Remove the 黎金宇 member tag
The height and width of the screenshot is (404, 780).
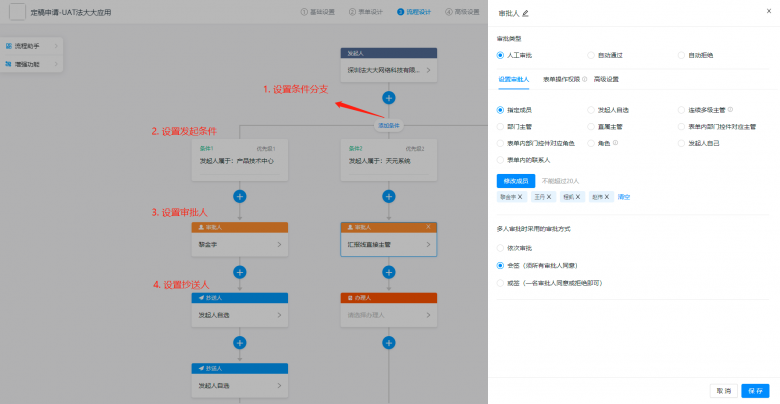click(x=520, y=197)
